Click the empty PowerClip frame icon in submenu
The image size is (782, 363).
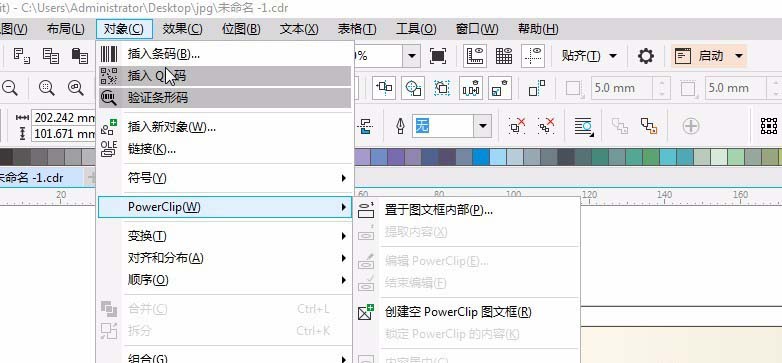[367, 312]
